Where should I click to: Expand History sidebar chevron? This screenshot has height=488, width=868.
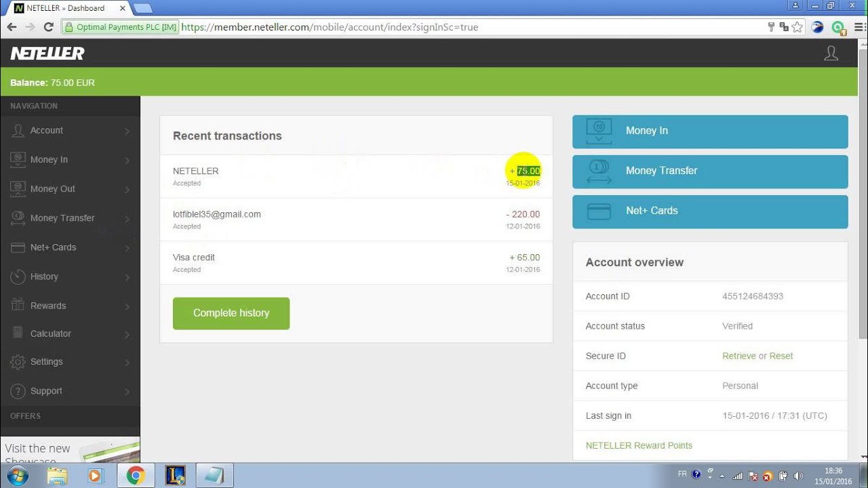click(x=127, y=277)
